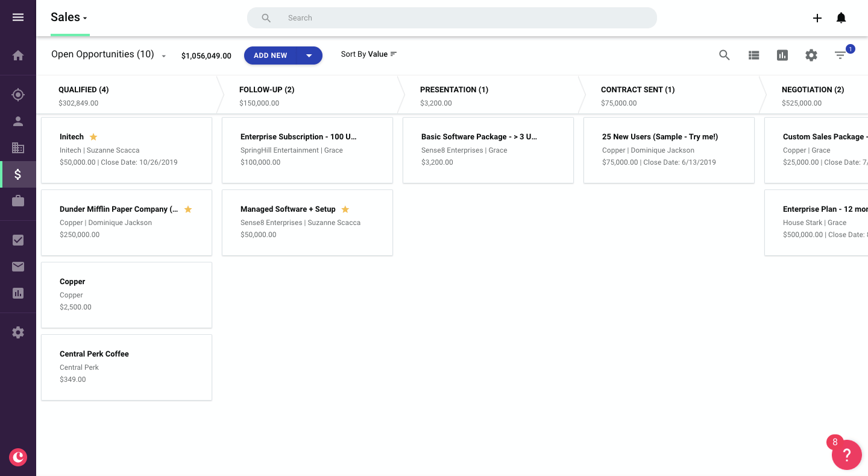Image resolution: width=868 pixels, height=476 pixels.
Task: Open Tasks checkmark icon in sidebar
Action: (18, 240)
